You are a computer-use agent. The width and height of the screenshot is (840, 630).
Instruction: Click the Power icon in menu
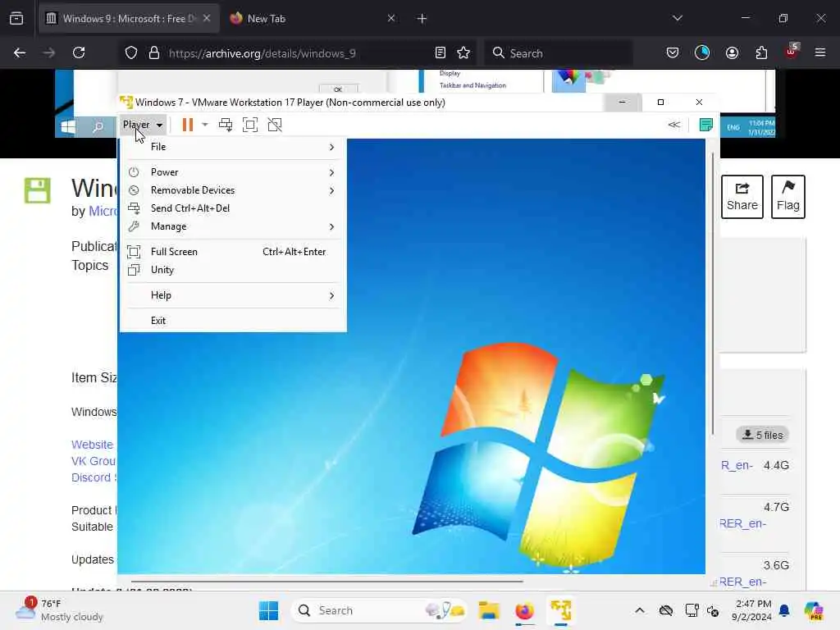tap(134, 172)
